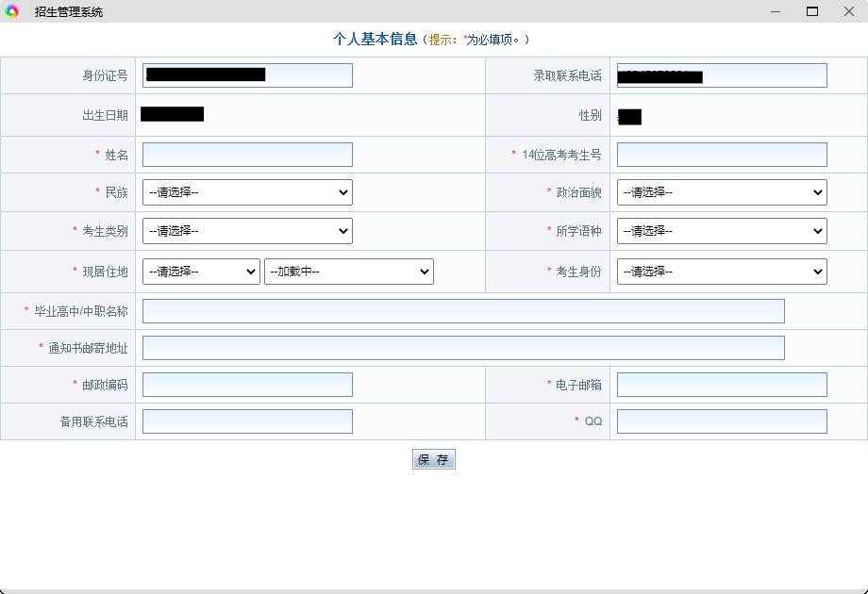Maximize the 招生管理系统 window
This screenshot has width=868, height=594.
pos(811,11)
